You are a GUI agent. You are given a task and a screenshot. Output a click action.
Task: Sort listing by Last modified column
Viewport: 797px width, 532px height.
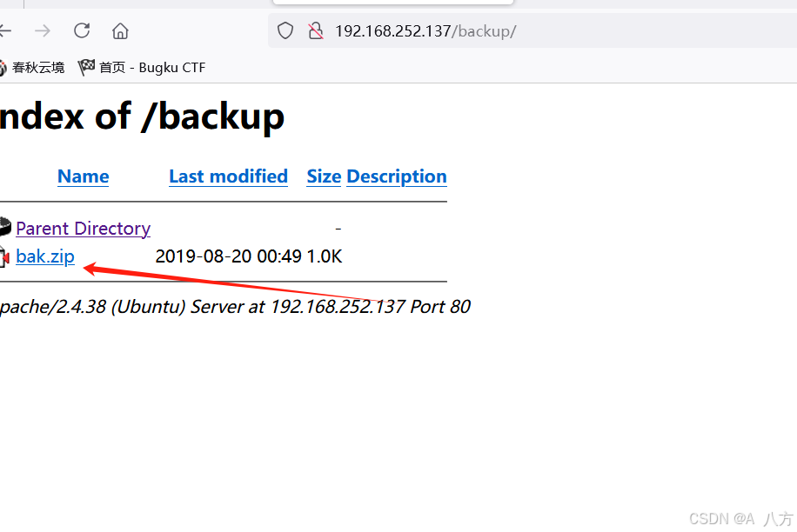[x=228, y=176]
